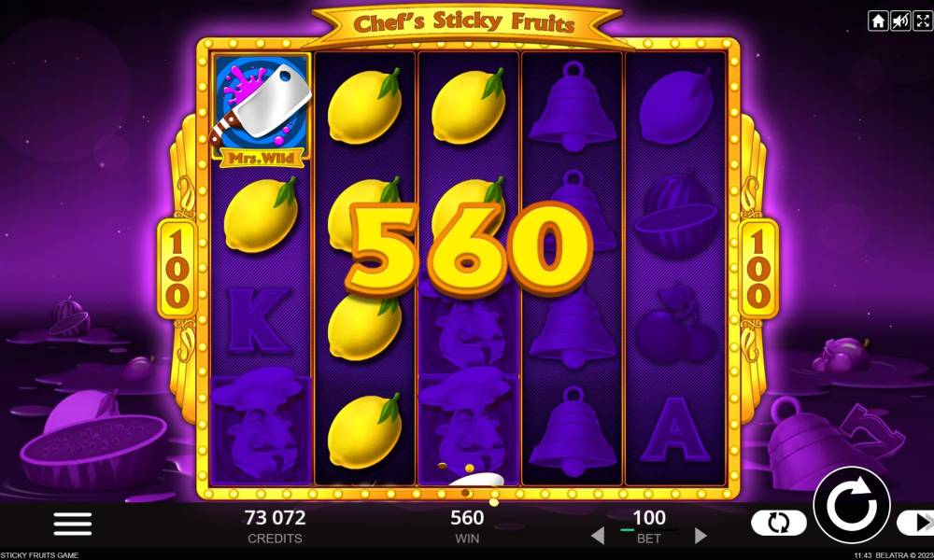Select the left 100 paylines indicator
The image size is (934, 560).
tap(177, 269)
